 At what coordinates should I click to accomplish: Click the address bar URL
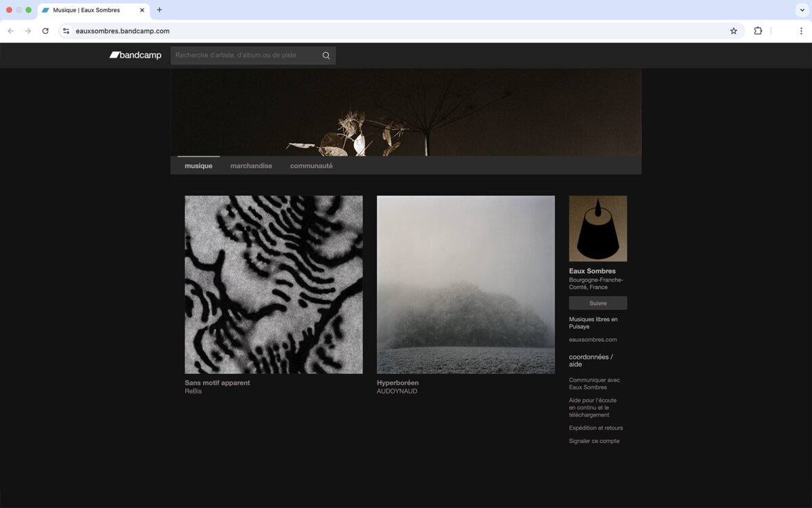pyautogui.click(x=122, y=31)
